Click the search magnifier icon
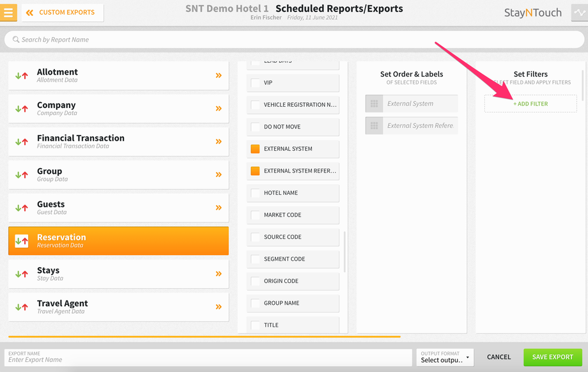Screen dimensions: 588x372 (16, 40)
